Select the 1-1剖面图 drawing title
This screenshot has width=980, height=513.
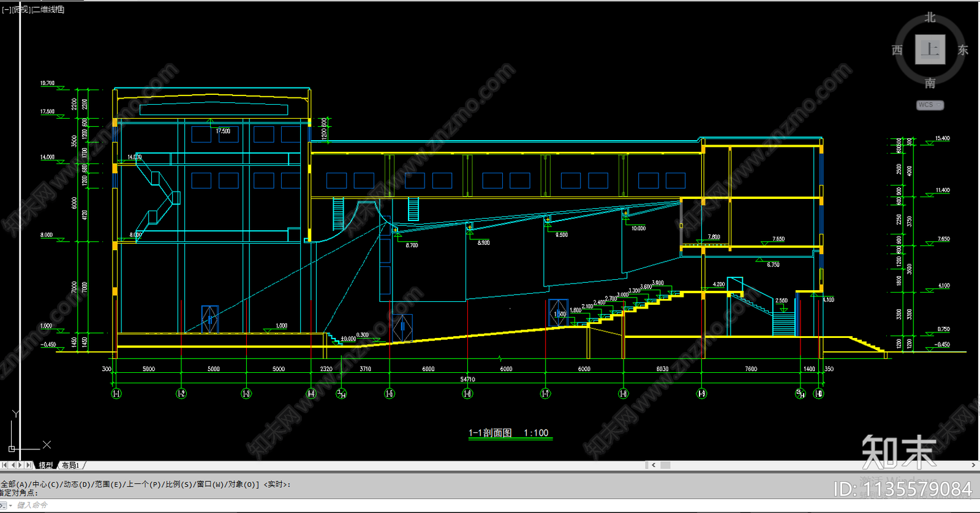pyautogui.click(x=490, y=433)
